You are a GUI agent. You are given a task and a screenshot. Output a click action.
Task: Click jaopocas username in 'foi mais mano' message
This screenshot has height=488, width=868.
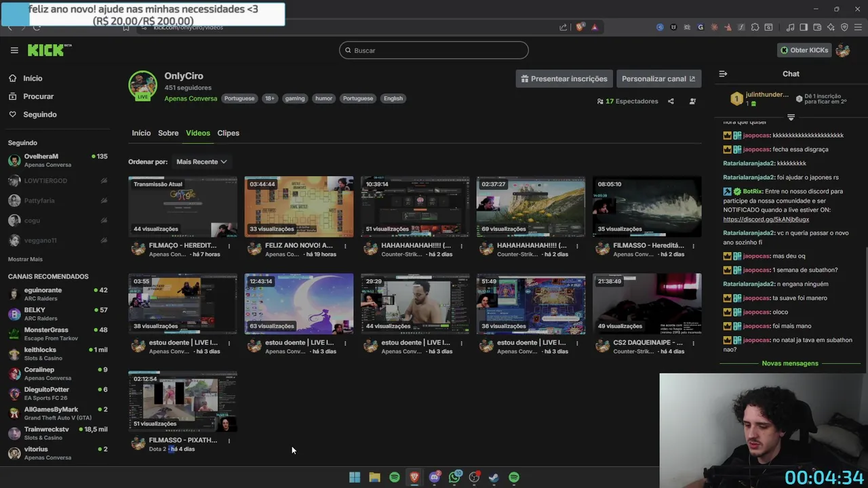(755, 326)
